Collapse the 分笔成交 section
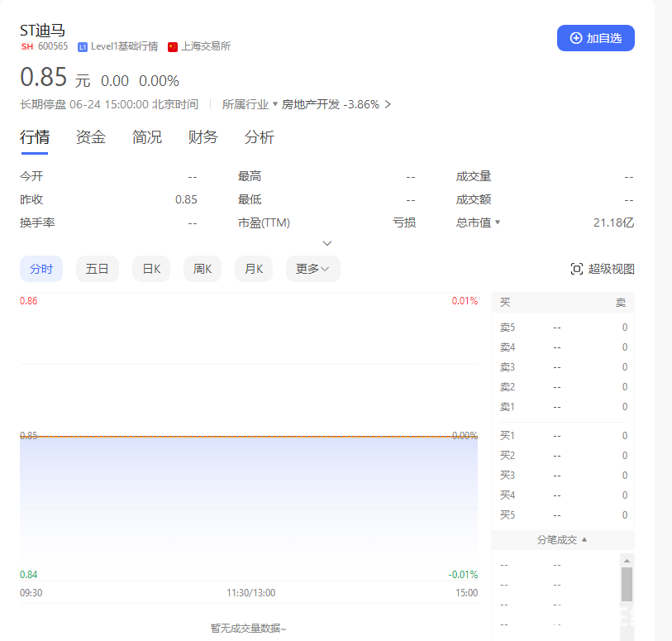672x641 pixels. click(x=562, y=540)
